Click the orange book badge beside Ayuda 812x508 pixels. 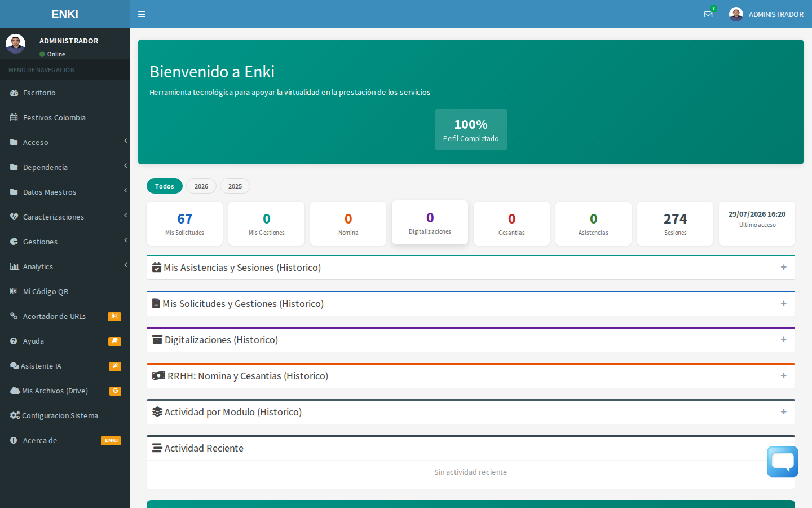coord(114,341)
